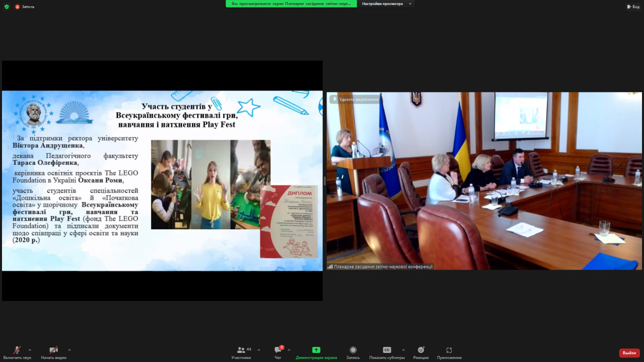Image resolution: width=644 pixels, height=362 pixels.
Task: Click Удалить закрепление to unpin video
Action: coord(355,100)
